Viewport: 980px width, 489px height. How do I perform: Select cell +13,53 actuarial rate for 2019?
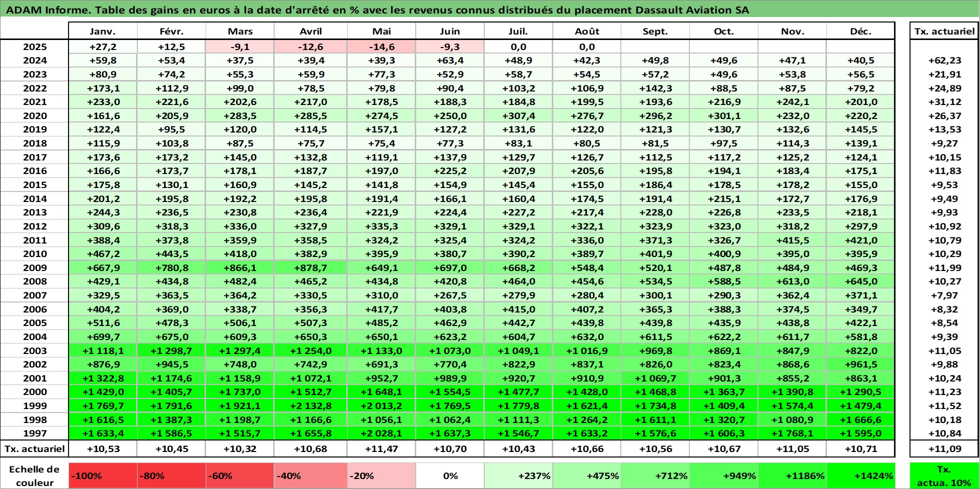(x=944, y=129)
